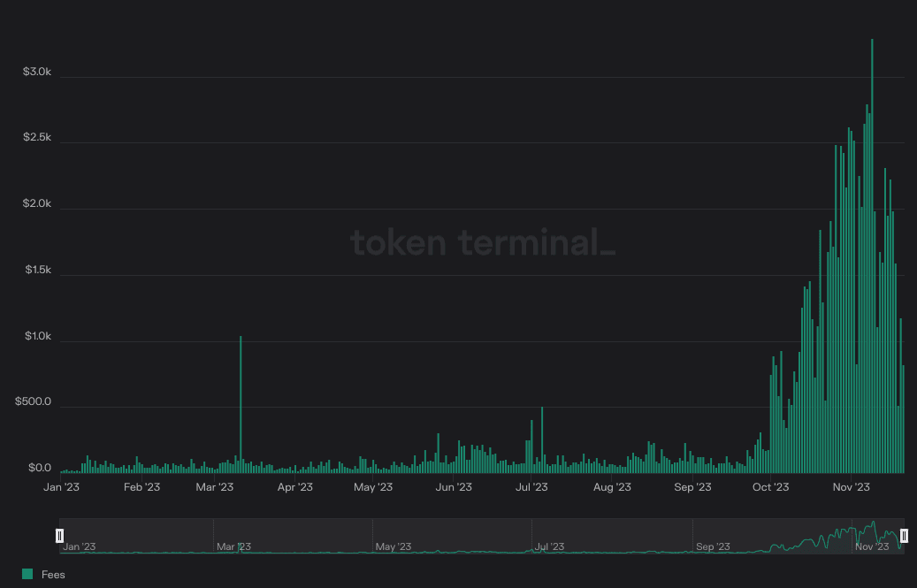Click the Aug '23 x-axis label
The image size is (917, 588).
coord(612,487)
